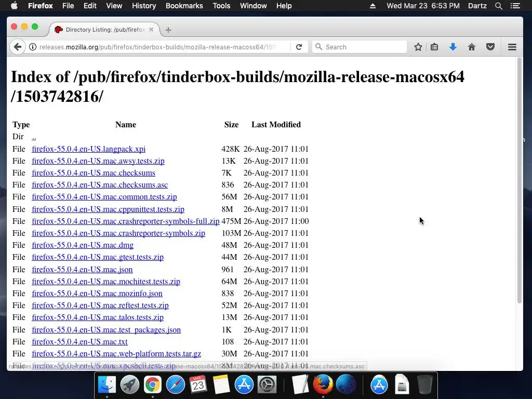Open Notes from dock
Image resolution: width=532 pixels, height=399 pixels.
pyautogui.click(x=221, y=384)
